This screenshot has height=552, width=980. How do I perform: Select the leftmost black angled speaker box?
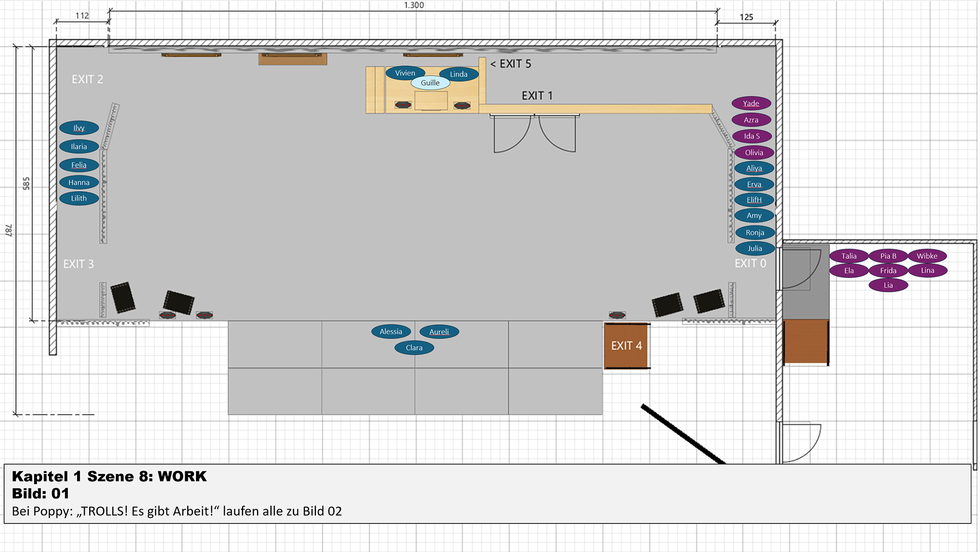click(x=123, y=297)
